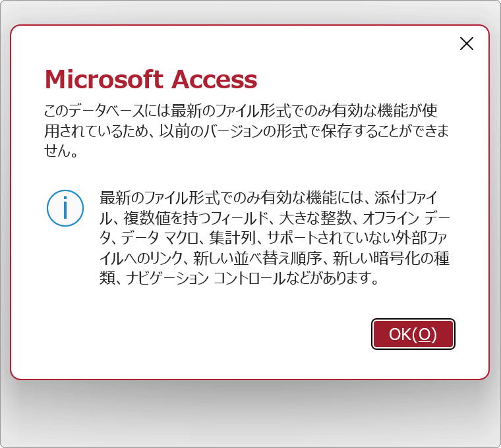Click the word 添付 in the details

tap(390, 198)
